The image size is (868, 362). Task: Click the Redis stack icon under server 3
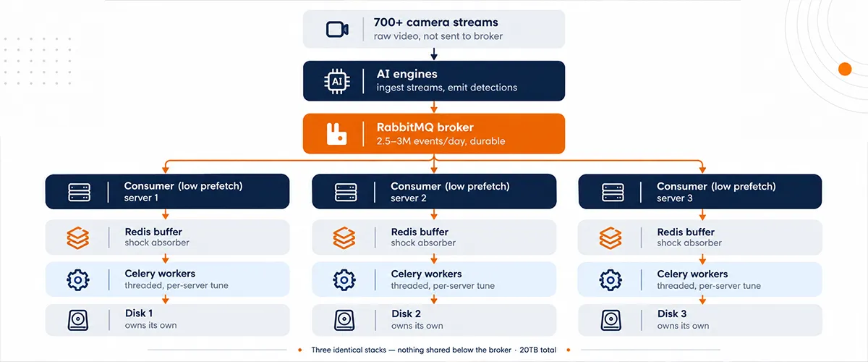point(612,237)
